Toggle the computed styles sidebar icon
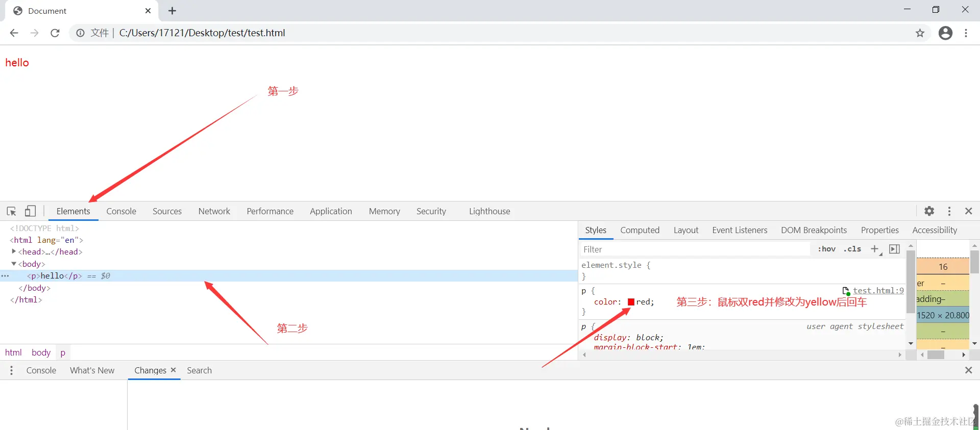 [894, 249]
